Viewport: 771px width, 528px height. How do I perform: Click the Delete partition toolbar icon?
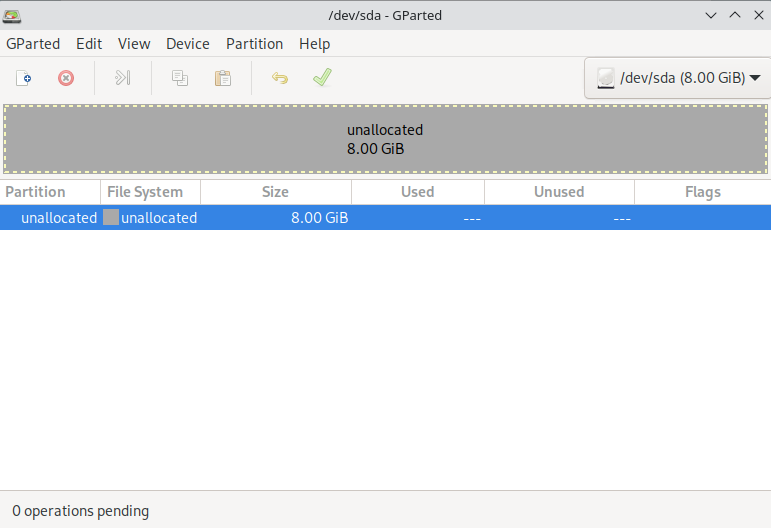(66, 78)
